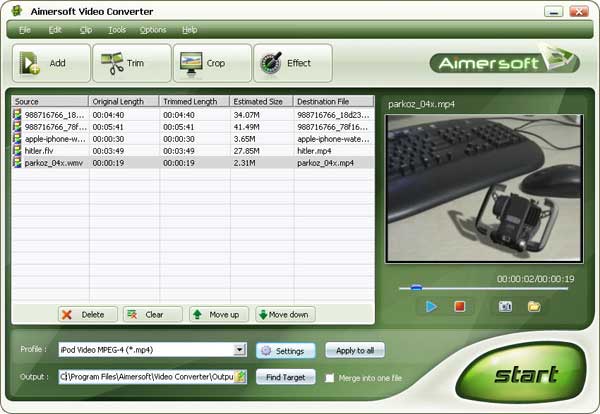Screen dimensions: 600x414
Task: Play the preview video
Action: pyautogui.click(x=431, y=306)
